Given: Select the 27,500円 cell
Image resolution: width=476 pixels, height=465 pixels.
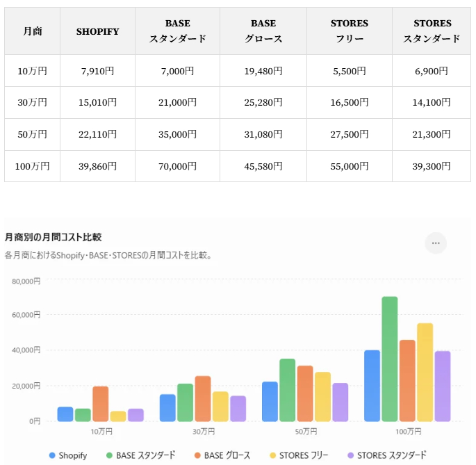Looking at the screenshot, I should [349, 134].
